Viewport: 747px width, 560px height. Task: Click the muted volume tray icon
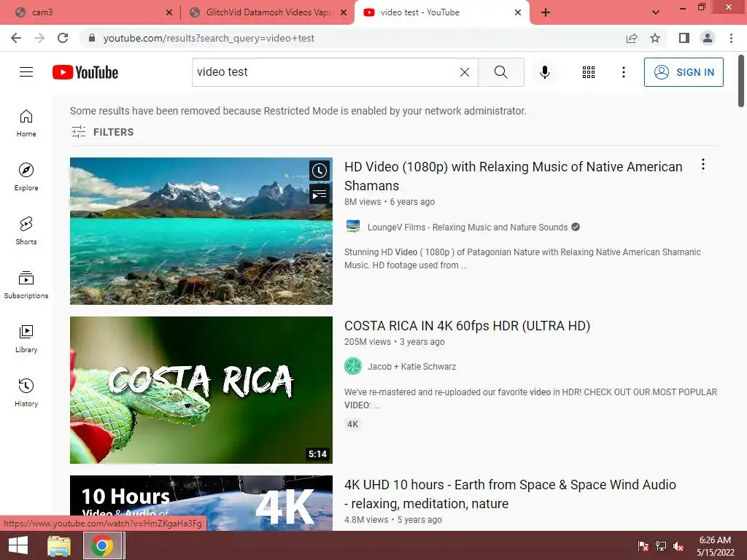pos(678,546)
